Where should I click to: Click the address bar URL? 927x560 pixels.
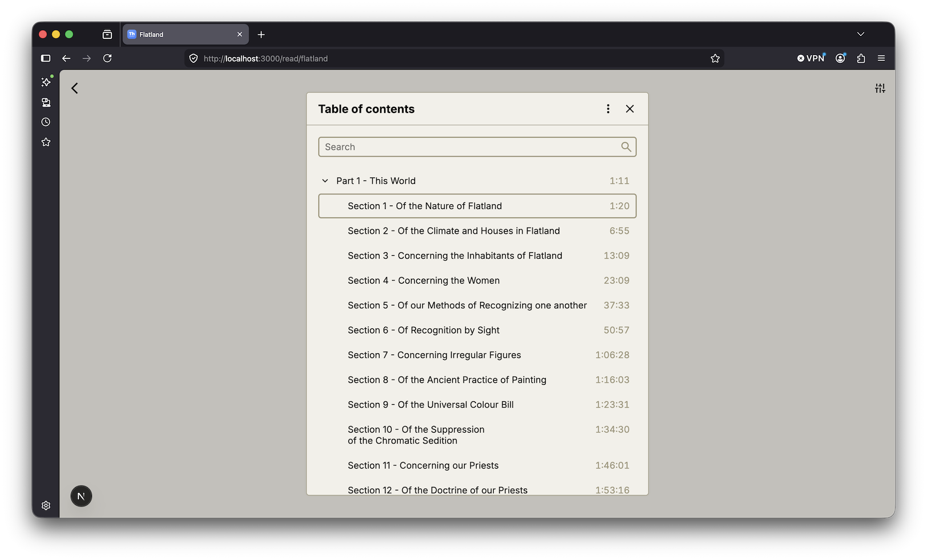[265, 59]
